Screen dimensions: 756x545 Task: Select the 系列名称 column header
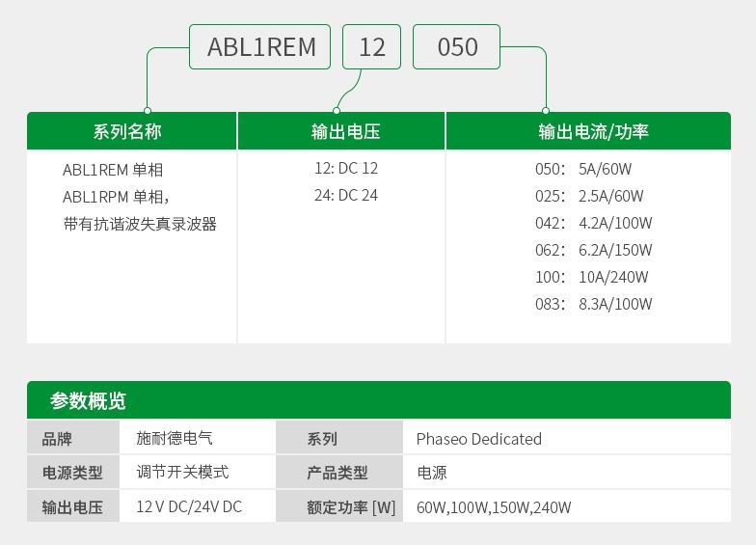131,131
